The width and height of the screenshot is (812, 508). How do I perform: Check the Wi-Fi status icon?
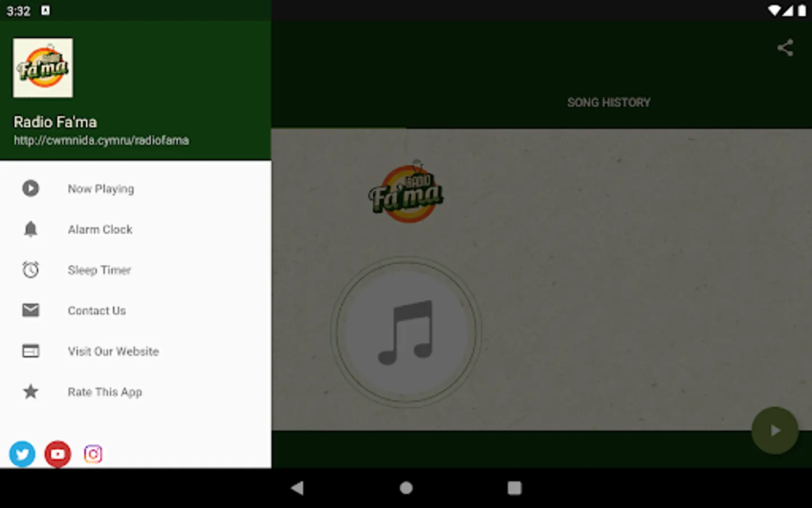[x=774, y=11]
